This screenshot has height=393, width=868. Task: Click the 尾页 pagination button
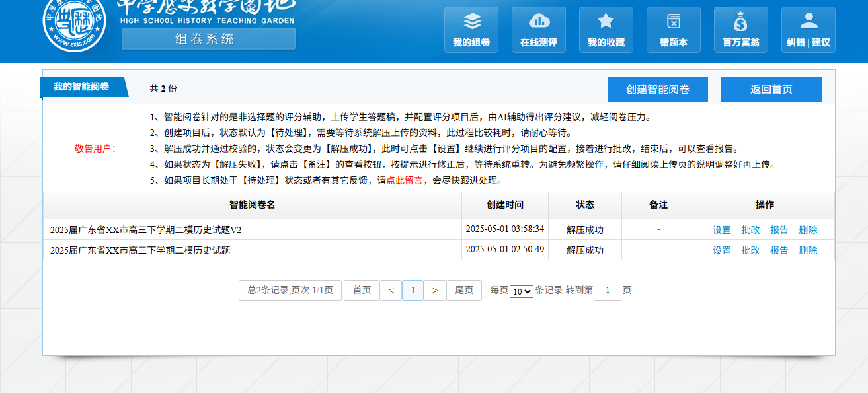[463, 290]
